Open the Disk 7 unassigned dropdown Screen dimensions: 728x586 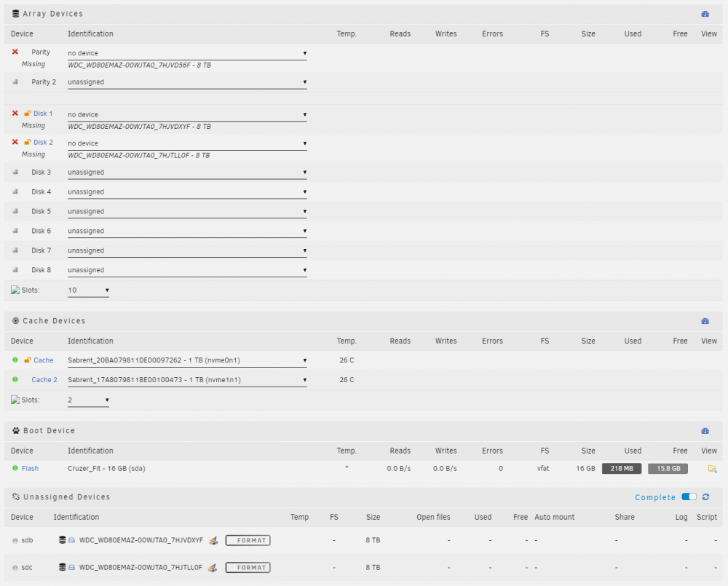187,250
